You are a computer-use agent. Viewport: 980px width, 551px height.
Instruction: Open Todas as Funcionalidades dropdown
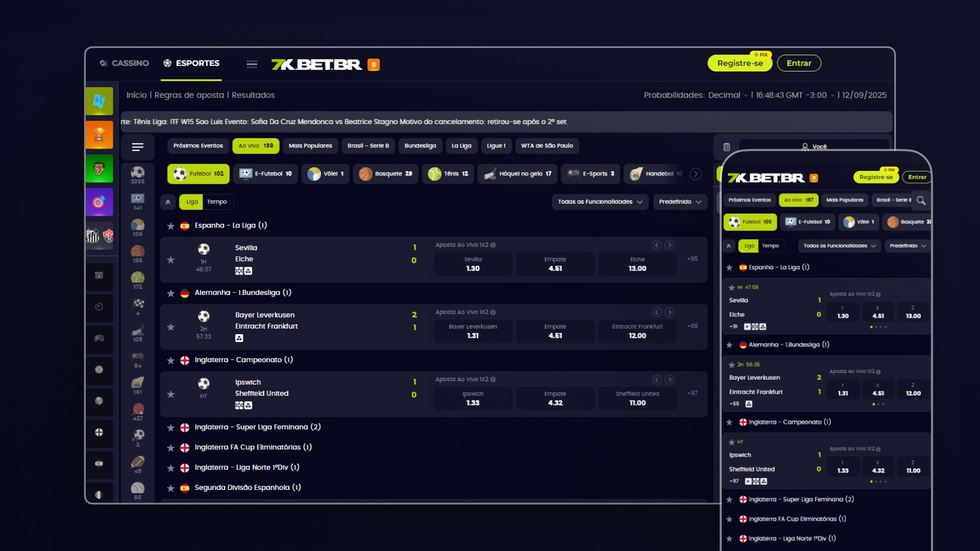coord(600,202)
